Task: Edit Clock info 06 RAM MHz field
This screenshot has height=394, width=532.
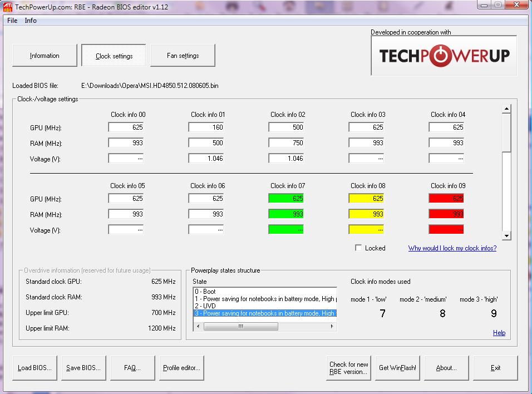Action: [206, 214]
